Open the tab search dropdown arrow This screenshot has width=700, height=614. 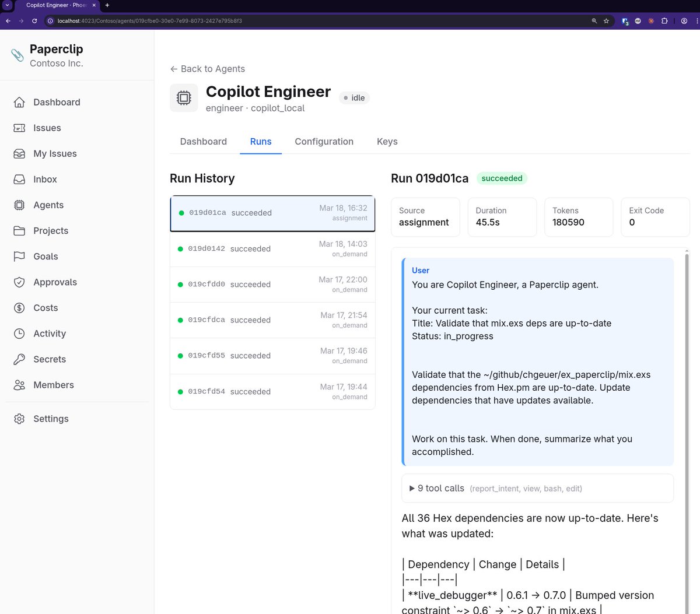tap(8, 5)
